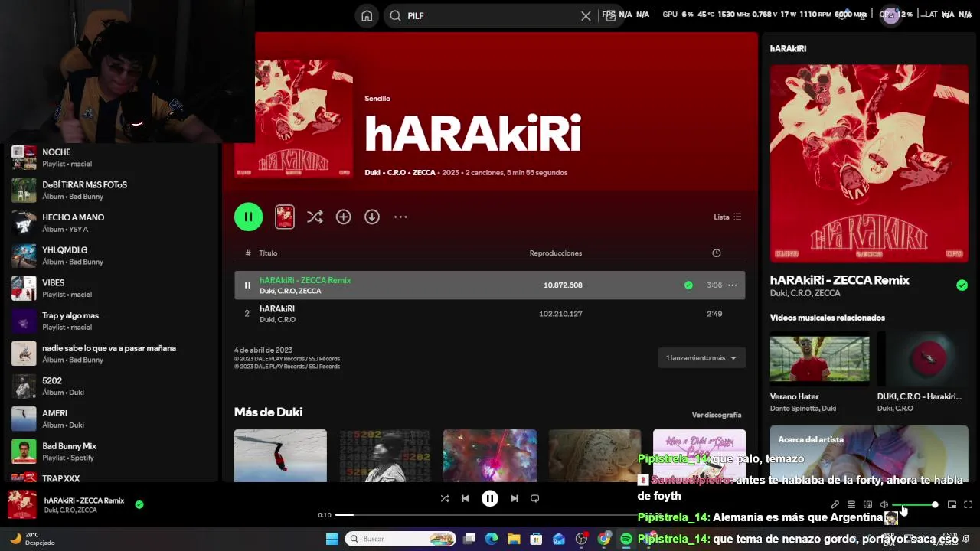Screen dimensions: 980x551
Task: Open 5202 album in library sidebar
Action: (111, 386)
